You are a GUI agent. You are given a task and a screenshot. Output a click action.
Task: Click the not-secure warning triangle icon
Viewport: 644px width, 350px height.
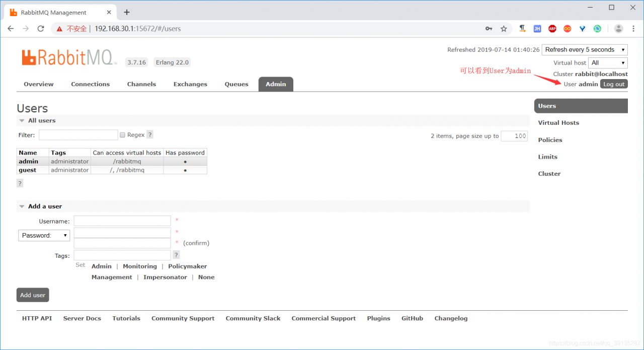click(x=59, y=29)
